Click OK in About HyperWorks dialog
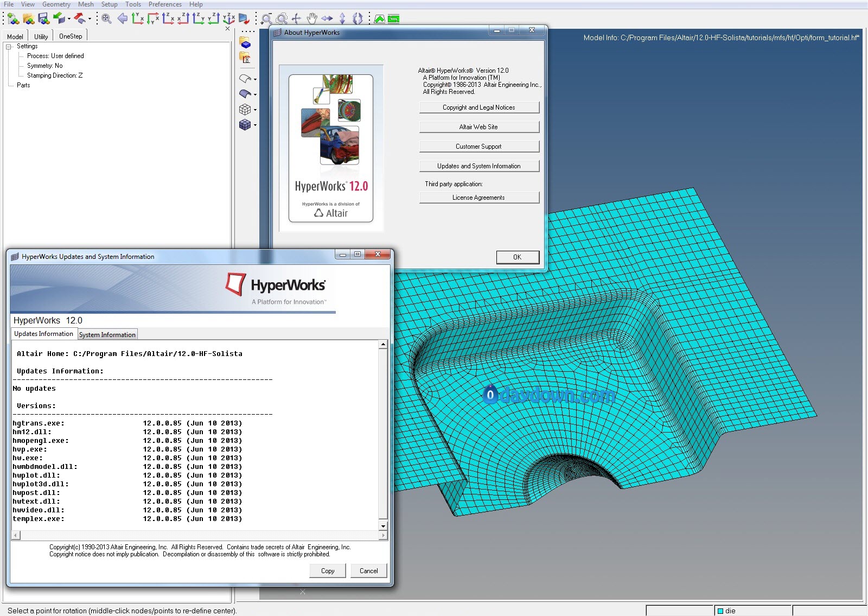 [518, 257]
